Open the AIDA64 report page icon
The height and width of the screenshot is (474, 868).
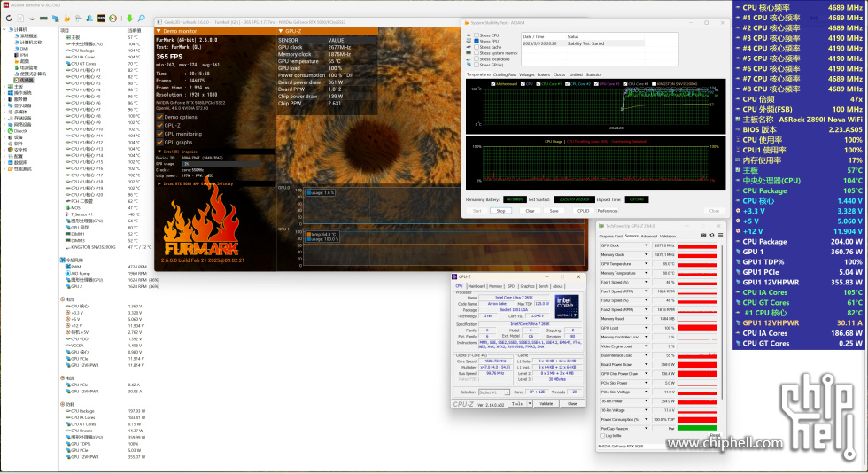click(20, 19)
